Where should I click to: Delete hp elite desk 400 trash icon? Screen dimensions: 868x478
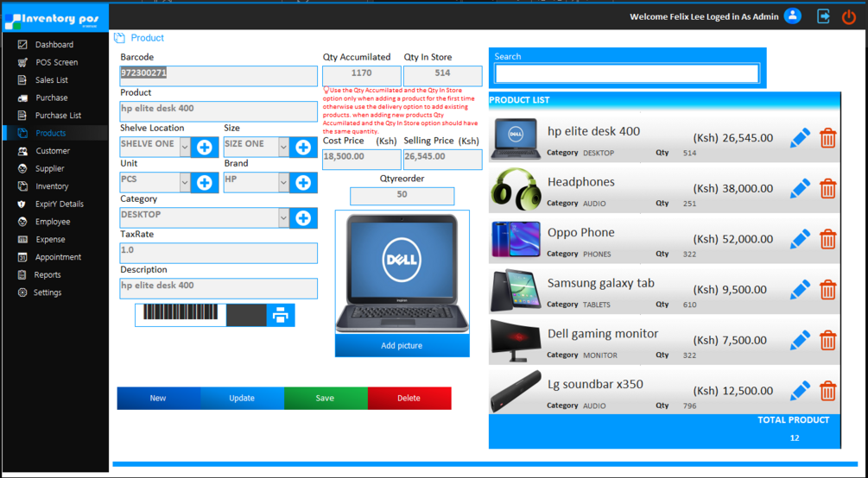point(827,138)
